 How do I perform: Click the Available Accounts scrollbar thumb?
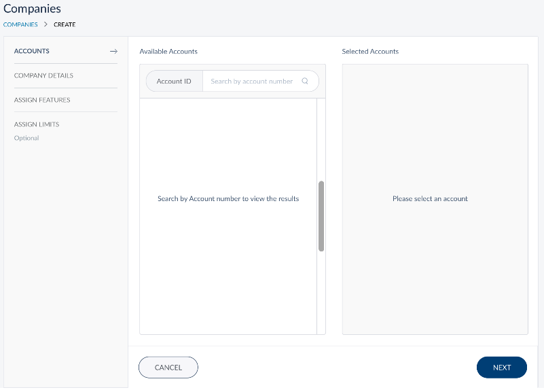(321, 216)
